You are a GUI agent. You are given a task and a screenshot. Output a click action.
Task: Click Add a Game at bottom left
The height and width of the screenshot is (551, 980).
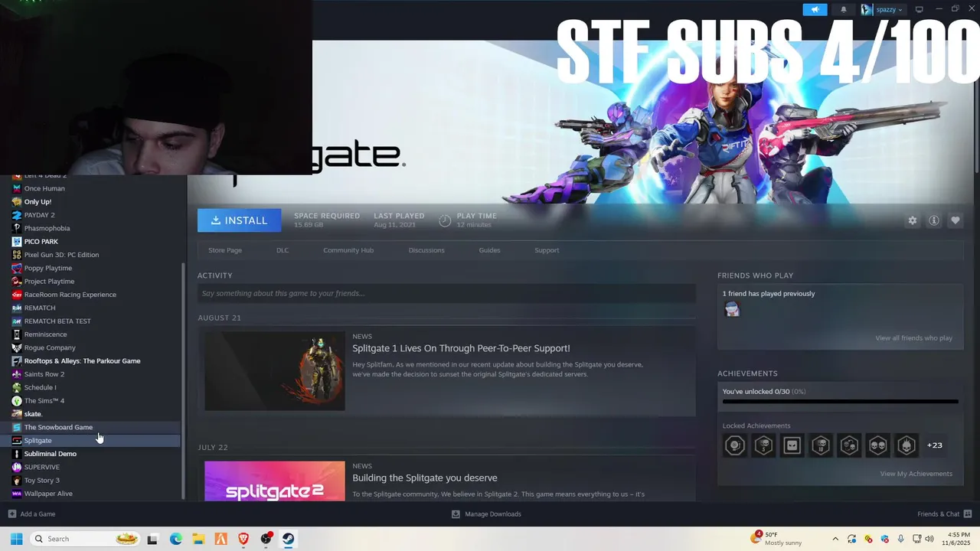point(32,514)
